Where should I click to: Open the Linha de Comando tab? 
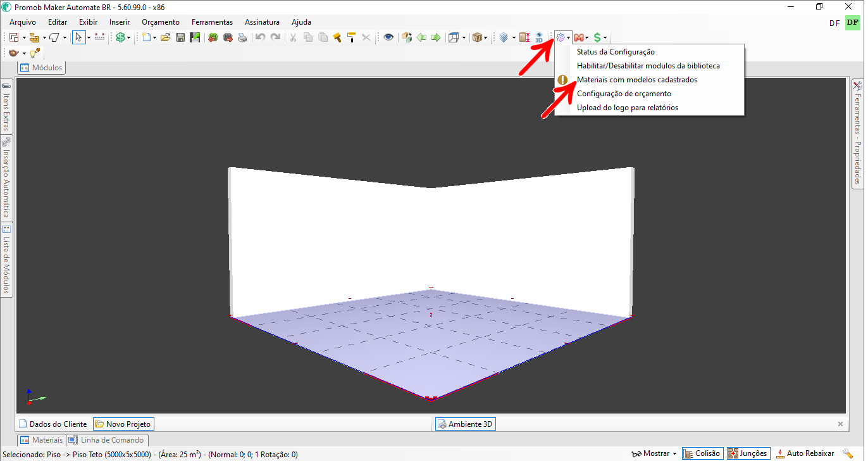[107, 439]
